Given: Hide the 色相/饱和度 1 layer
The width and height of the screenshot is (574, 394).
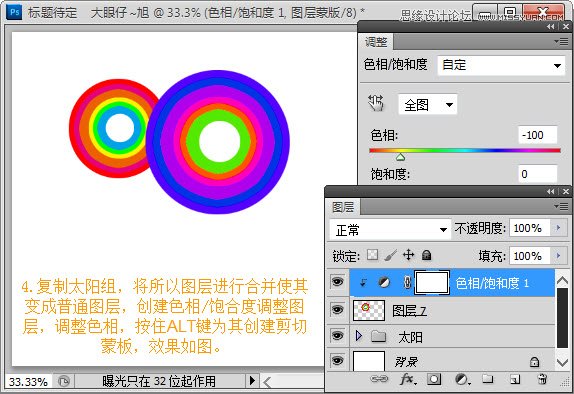Looking at the screenshot, I should [x=337, y=282].
